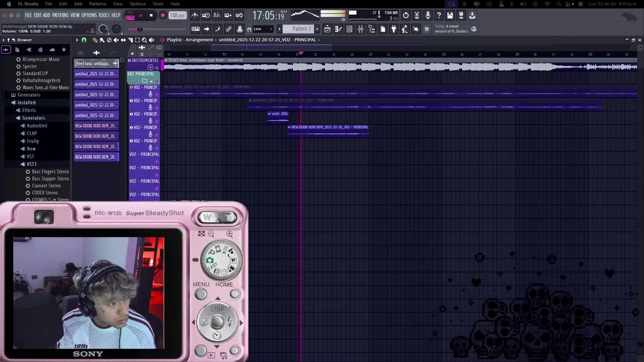Select the slice tool in playlist
Screen dimensions: 644x362
pos(130,40)
